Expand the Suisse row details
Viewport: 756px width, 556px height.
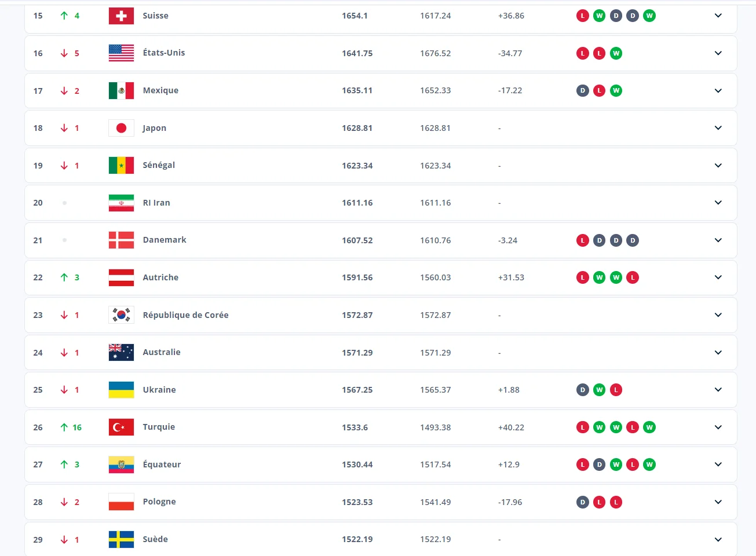(718, 16)
